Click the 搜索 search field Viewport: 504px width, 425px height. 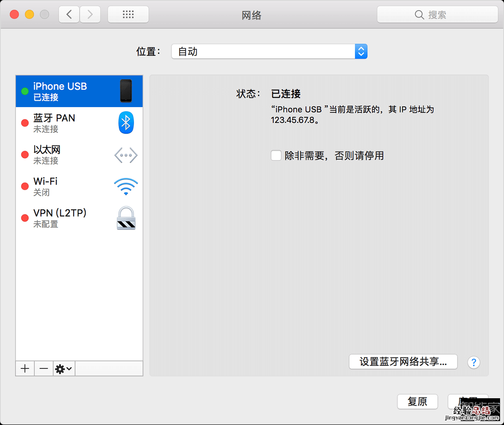click(x=437, y=15)
